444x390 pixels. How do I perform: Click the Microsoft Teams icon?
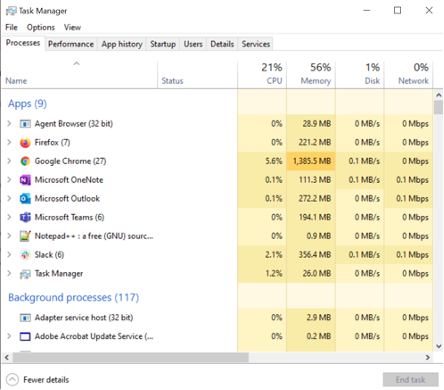tap(25, 217)
